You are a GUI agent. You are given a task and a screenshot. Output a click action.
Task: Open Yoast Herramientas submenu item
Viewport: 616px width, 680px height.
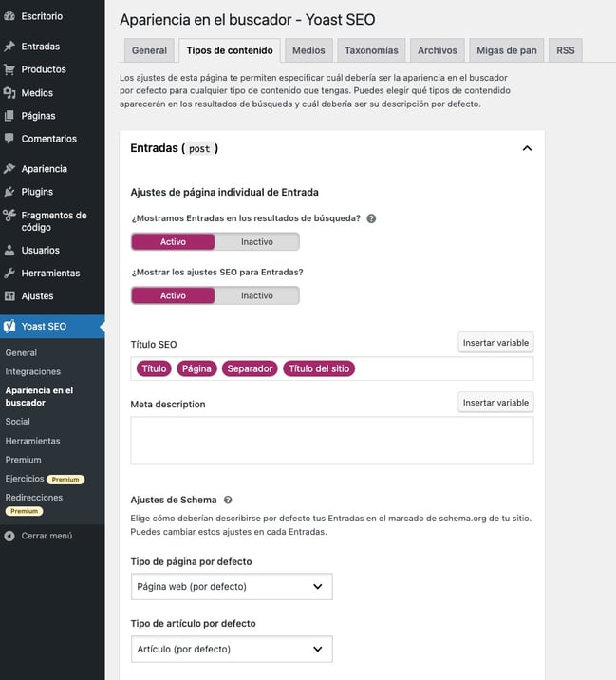[33, 441]
